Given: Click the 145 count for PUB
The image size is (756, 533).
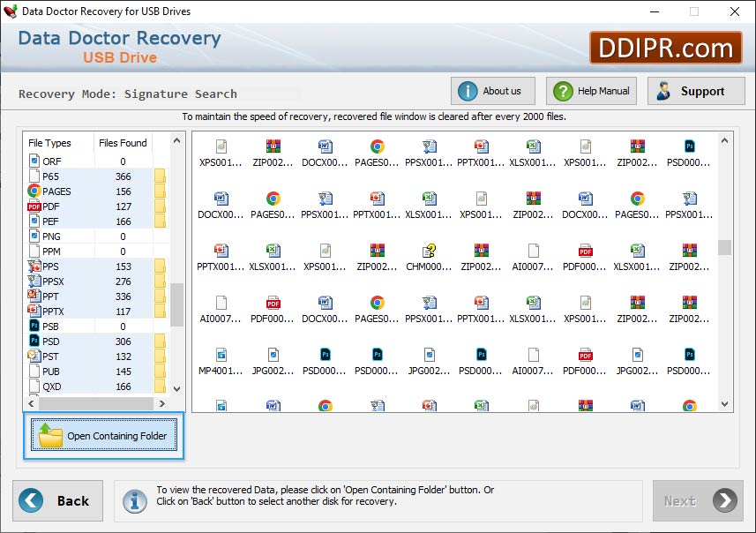Looking at the screenshot, I should tap(123, 372).
